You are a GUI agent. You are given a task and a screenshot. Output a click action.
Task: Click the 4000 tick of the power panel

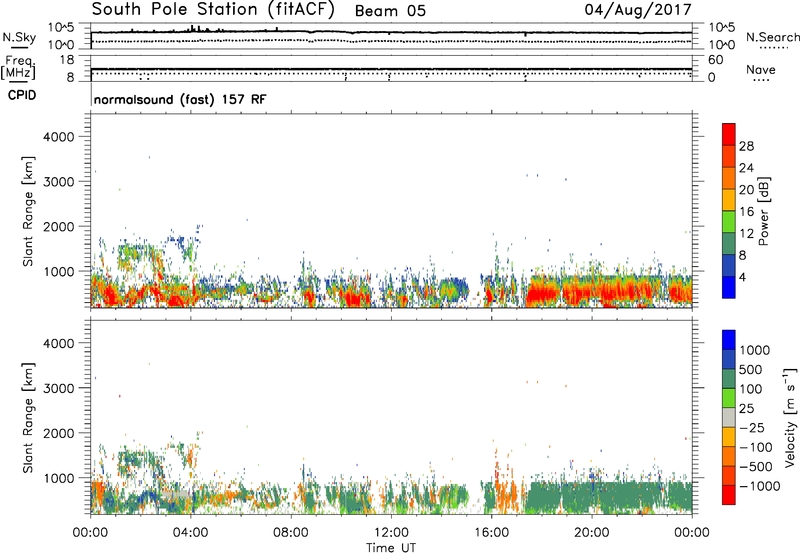click(58, 137)
